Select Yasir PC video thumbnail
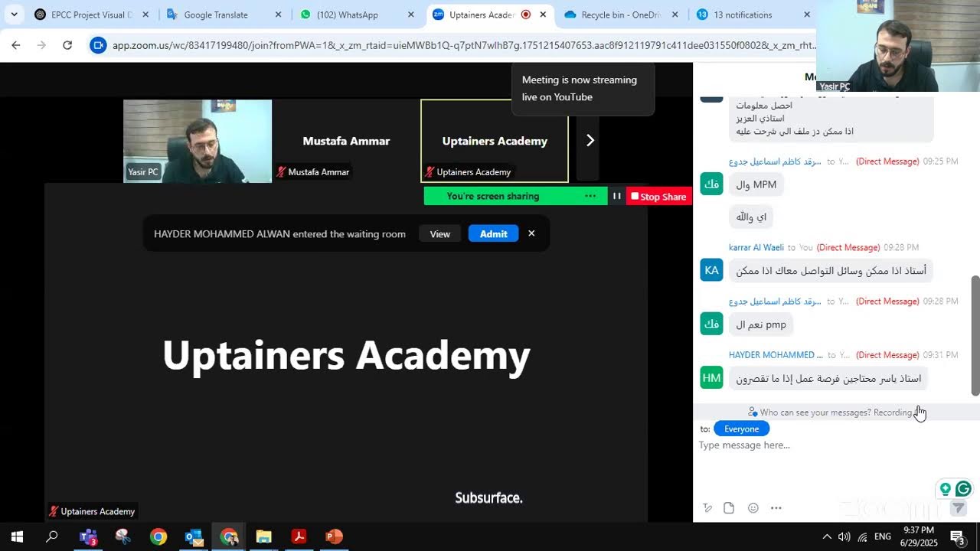Viewport: 980px width, 551px height. click(198, 141)
